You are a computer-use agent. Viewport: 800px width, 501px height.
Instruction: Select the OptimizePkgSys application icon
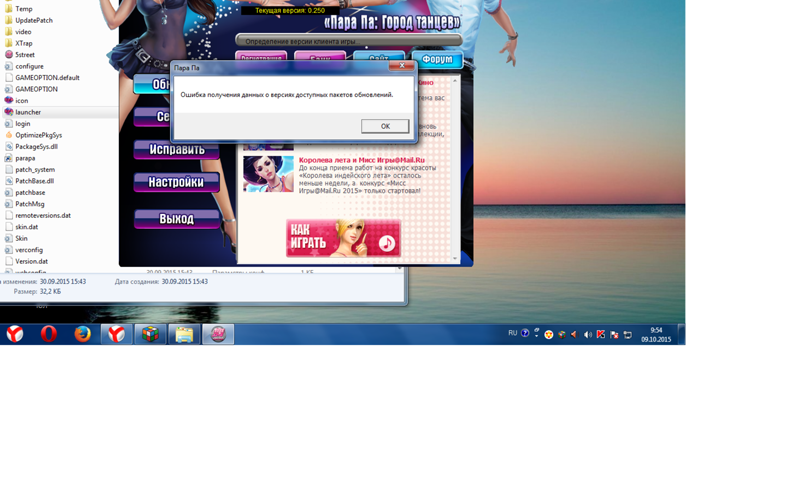pyautogui.click(x=9, y=135)
